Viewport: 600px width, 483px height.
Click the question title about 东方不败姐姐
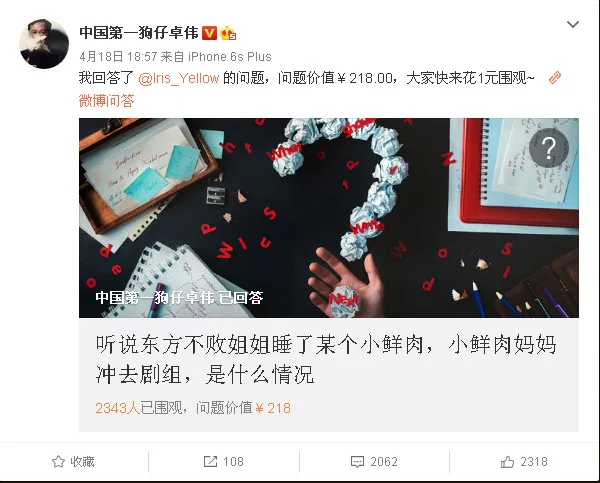point(325,359)
